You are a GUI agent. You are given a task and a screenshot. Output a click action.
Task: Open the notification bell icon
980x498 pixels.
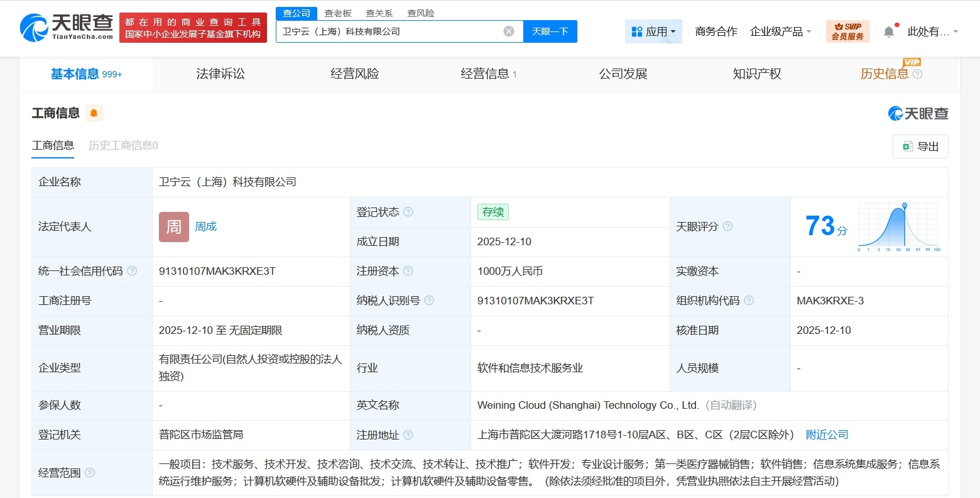tap(889, 30)
